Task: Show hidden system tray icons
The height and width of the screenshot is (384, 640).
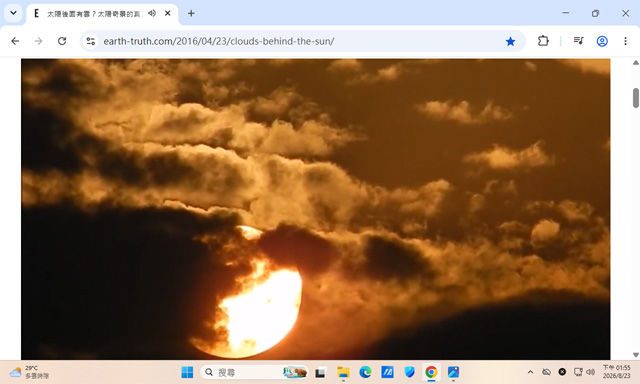Action: point(530,372)
